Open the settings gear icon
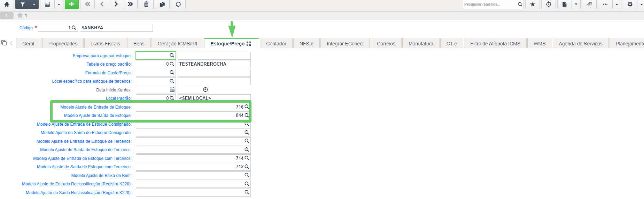This screenshot has width=644, height=199. pyautogui.click(x=630, y=4)
